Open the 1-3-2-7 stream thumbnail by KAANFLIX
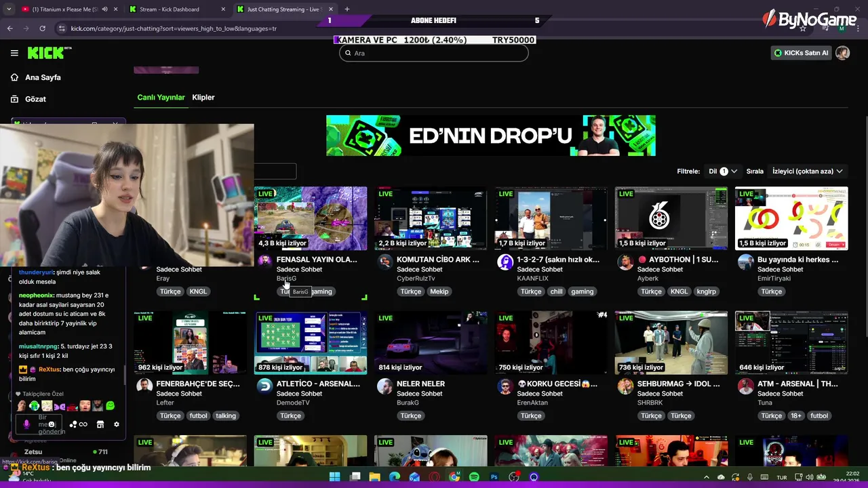This screenshot has width=868, height=488. [551, 218]
